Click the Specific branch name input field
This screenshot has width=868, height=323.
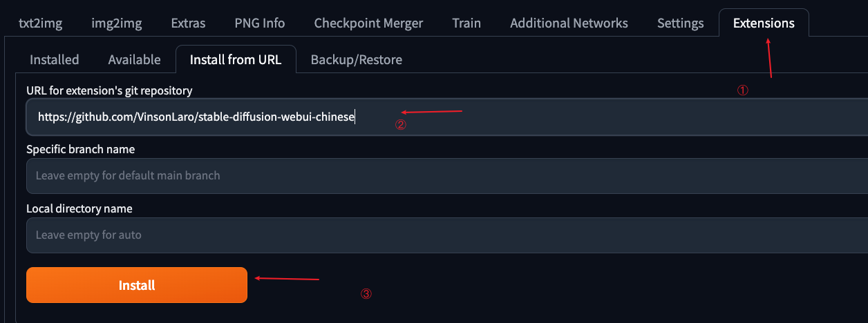click(447, 176)
